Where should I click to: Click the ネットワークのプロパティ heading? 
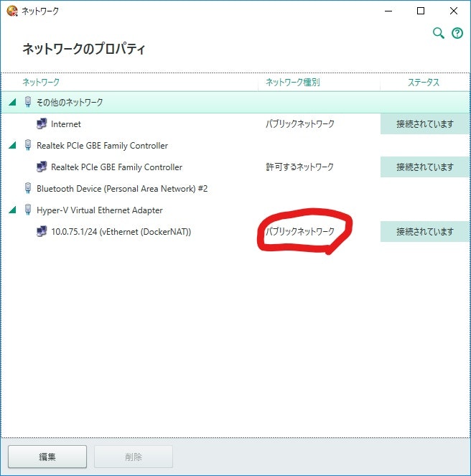click(x=84, y=49)
